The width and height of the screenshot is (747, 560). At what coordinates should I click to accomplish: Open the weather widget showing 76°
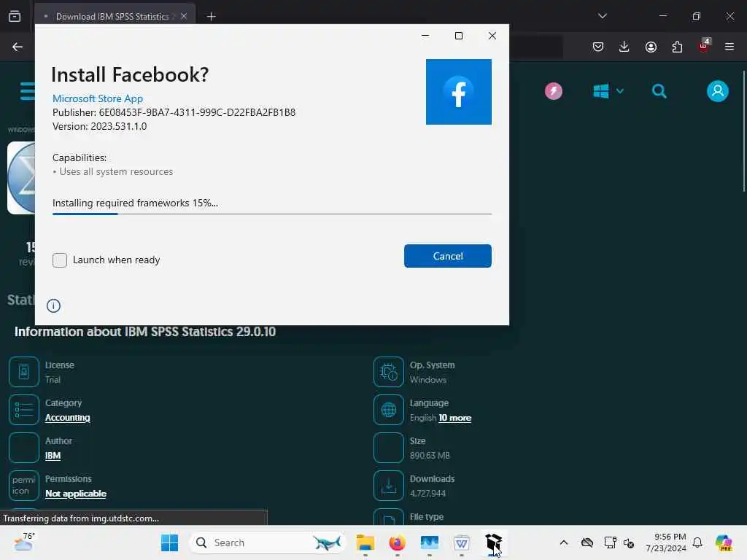click(x=24, y=542)
